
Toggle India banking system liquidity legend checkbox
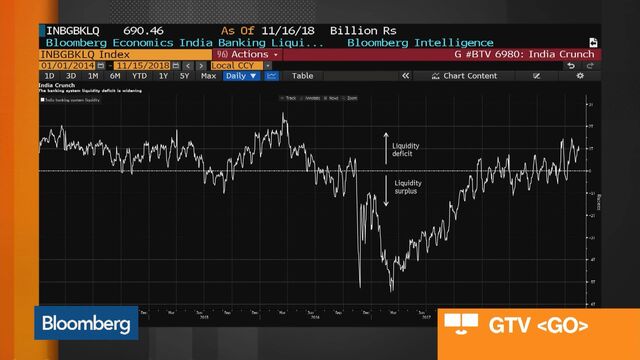[42, 100]
